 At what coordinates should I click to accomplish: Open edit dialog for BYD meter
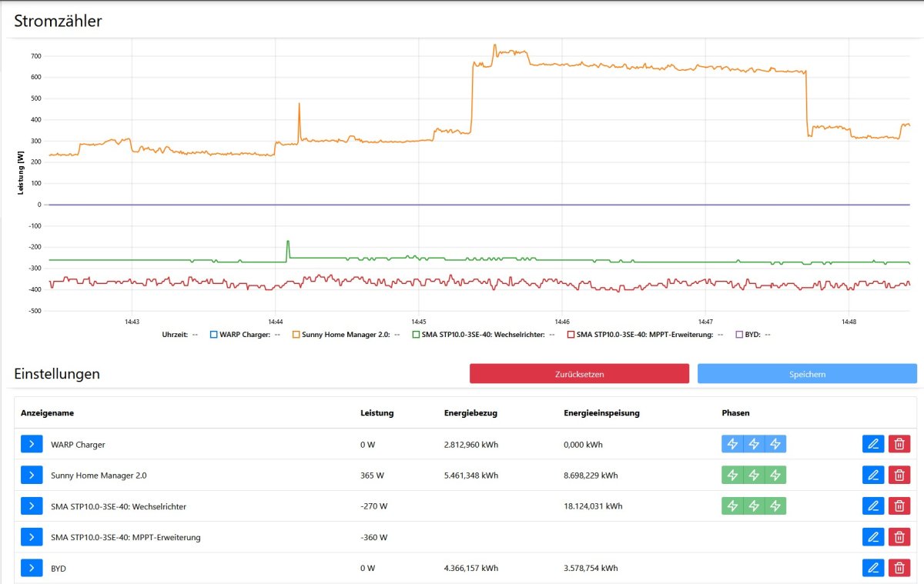click(x=873, y=568)
